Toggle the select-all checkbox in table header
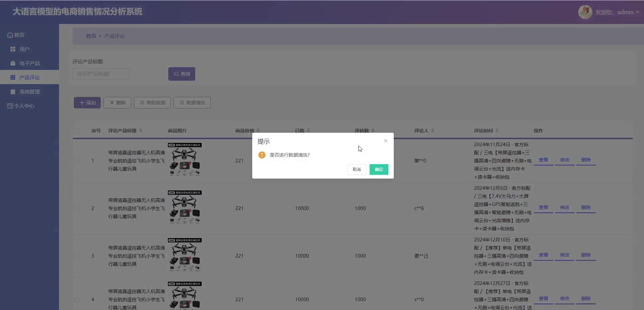 [x=77, y=131]
